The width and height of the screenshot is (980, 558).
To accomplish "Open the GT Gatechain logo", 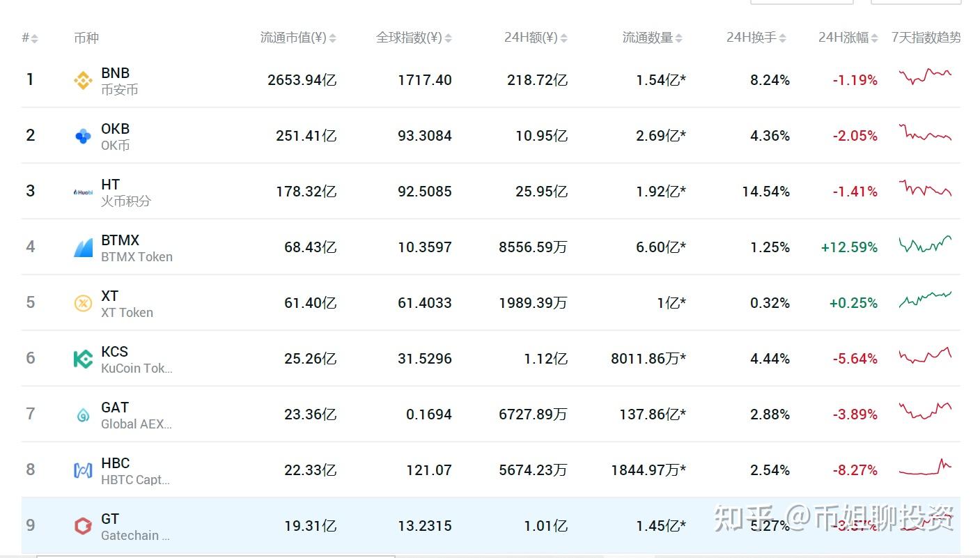I will point(83,527).
